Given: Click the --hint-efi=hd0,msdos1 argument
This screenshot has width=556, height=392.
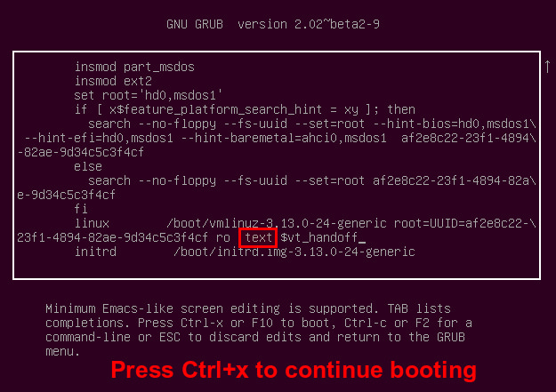Looking at the screenshot, I should coord(99,138).
